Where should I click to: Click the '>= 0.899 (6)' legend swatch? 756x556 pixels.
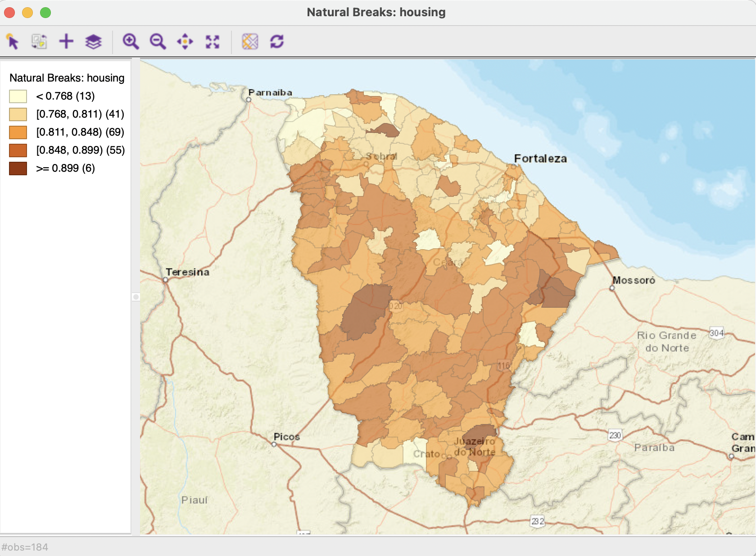coord(18,169)
